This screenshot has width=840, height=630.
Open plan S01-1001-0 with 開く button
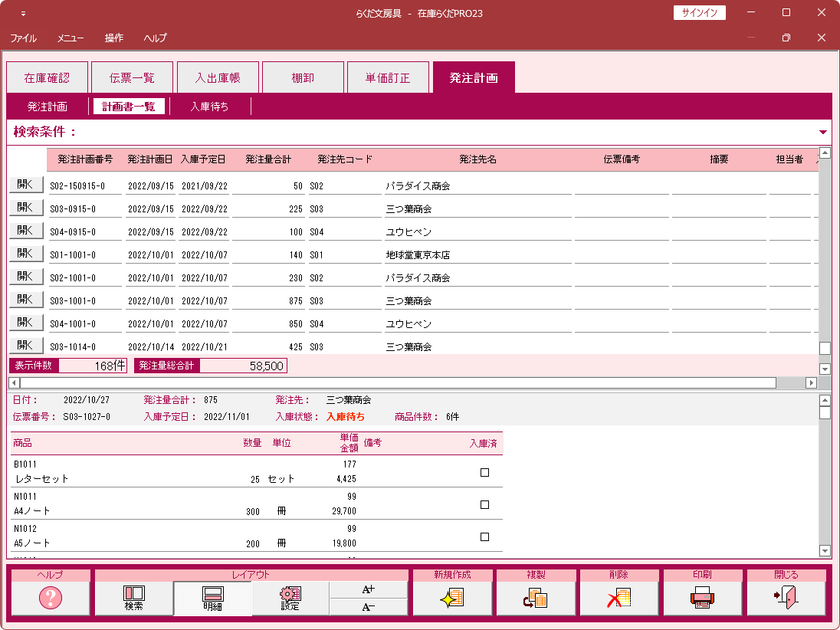(26, 254)
